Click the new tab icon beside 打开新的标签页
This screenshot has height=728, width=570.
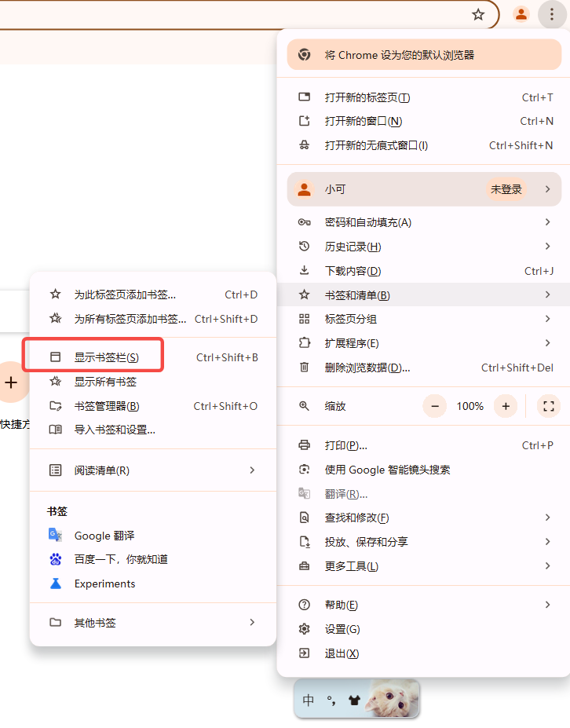pos(304,97)
